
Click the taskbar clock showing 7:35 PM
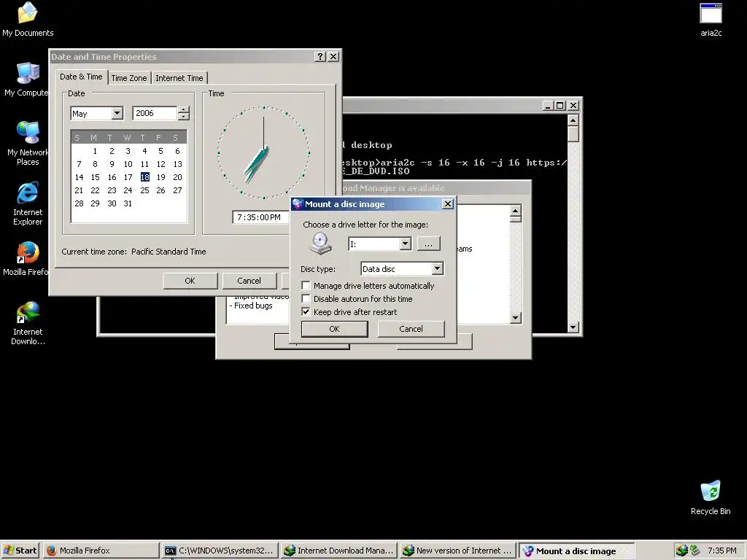pos(722,551)
